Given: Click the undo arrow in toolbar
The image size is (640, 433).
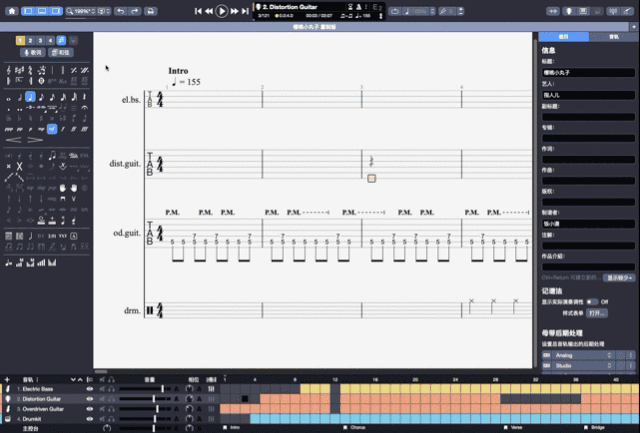Looking at the screenshot, I should click(x=121, y=11).
